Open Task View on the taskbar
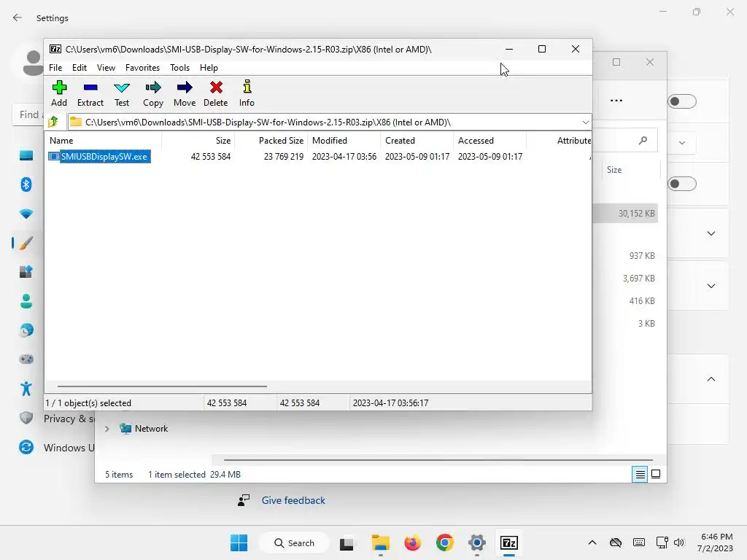 tap(347, 543)
